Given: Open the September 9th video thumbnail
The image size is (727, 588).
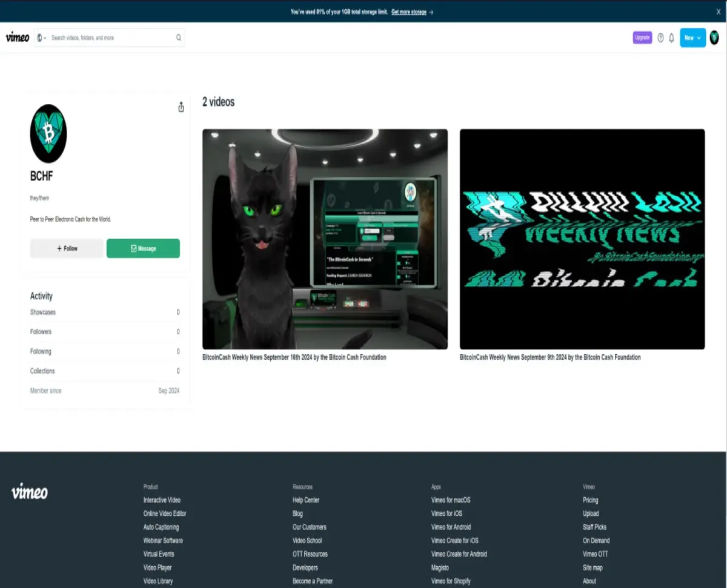Looking at the screenshot, I should click(582, 239).
